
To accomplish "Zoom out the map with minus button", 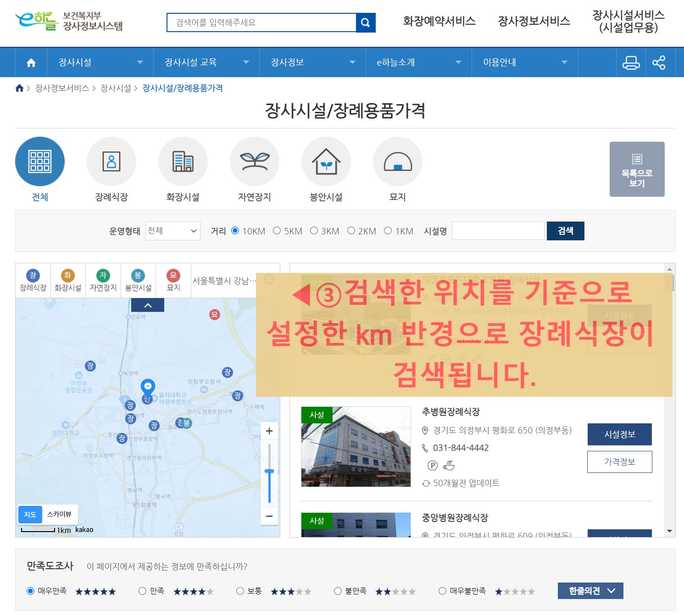I will point(269,516).
